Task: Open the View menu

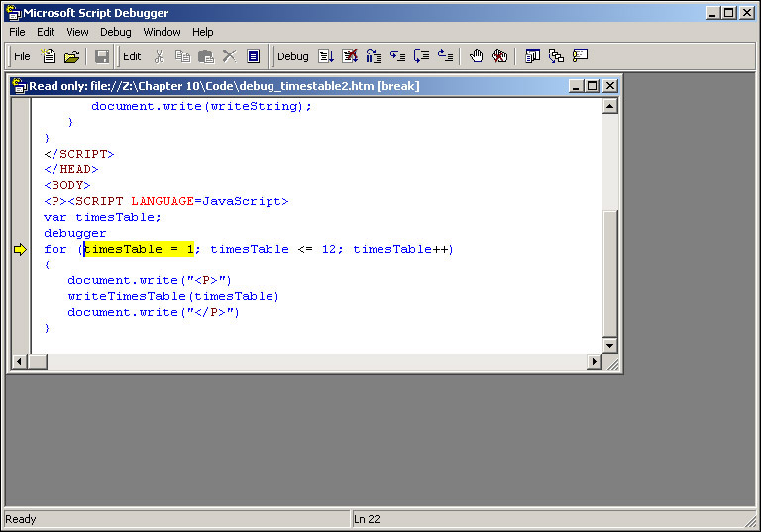Action: (x=77, y=32)
